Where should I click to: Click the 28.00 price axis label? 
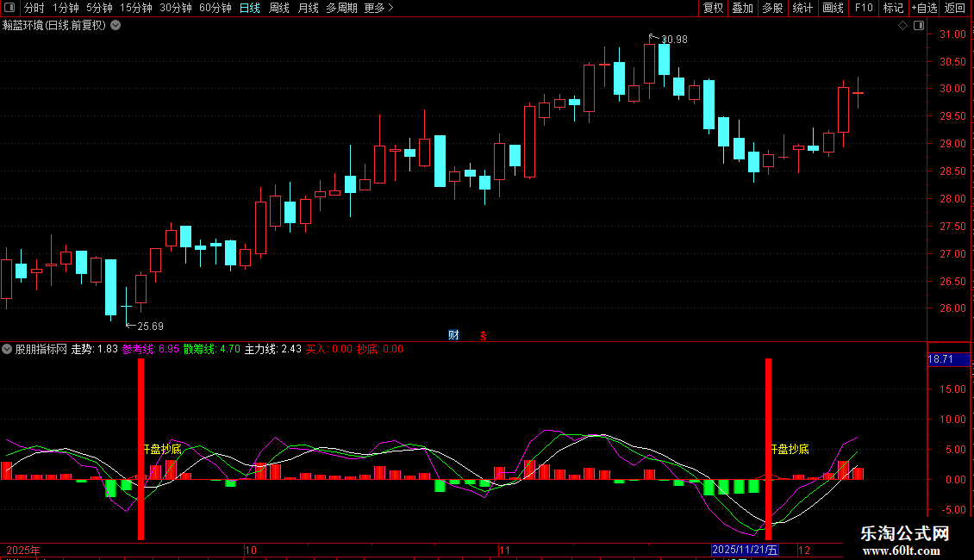click(952, 199)
